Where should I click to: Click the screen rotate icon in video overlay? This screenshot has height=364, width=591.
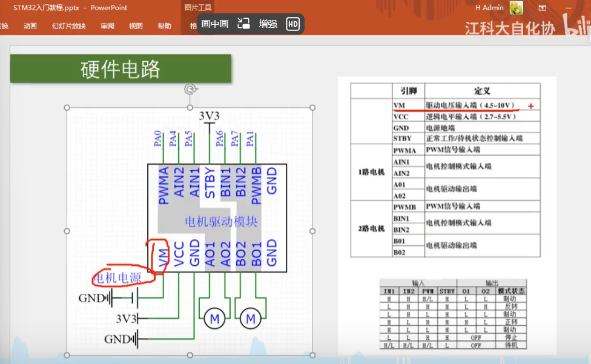coord(243,24)
